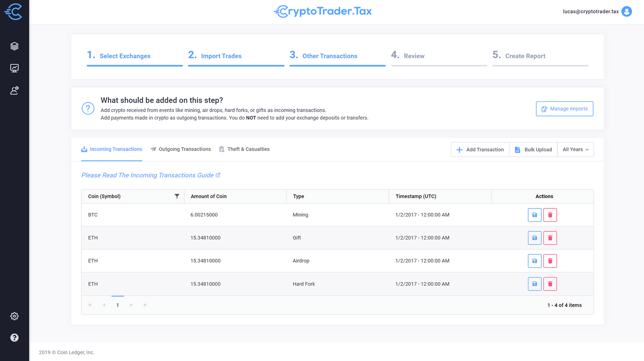Open the user settings sidebar icon
This screenshot has height=361, width=644.
tap(14, 91)
